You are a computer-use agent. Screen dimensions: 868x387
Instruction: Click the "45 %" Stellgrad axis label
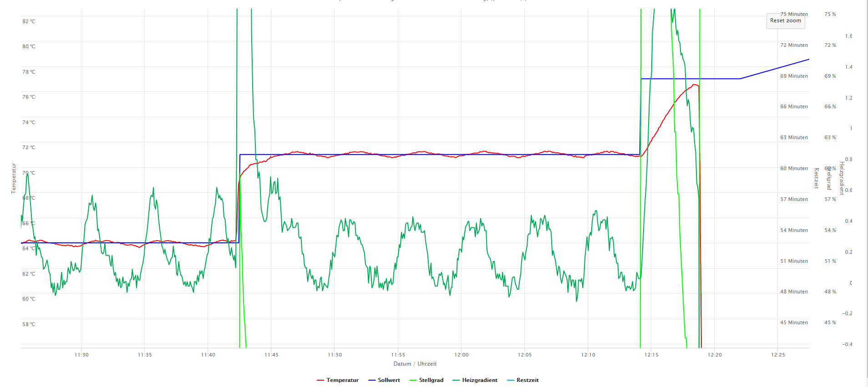[x=830, y=322]
